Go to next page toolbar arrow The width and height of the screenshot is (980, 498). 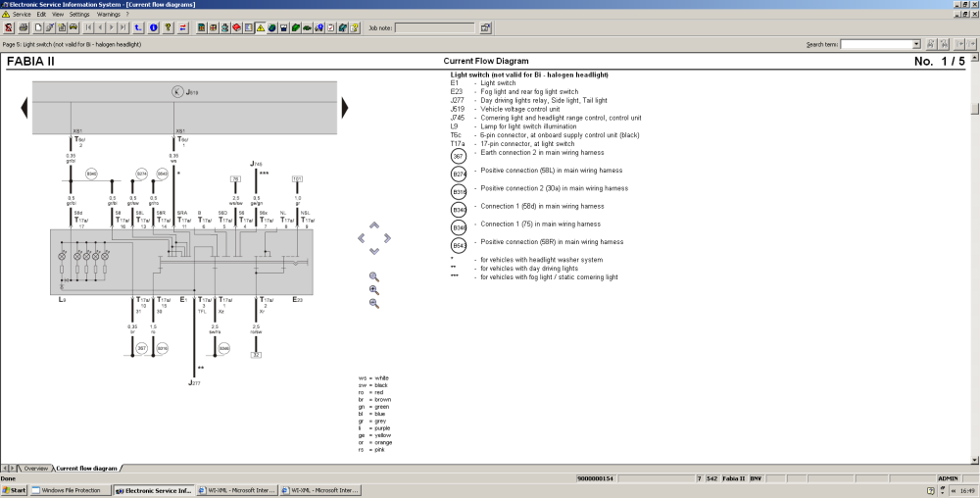pyautogui.click(x=112, y=27)
